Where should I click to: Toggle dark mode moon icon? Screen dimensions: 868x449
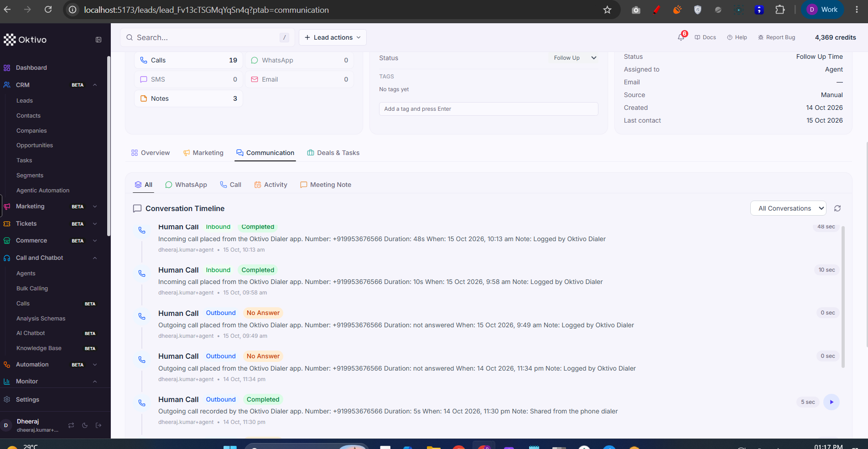85,425
